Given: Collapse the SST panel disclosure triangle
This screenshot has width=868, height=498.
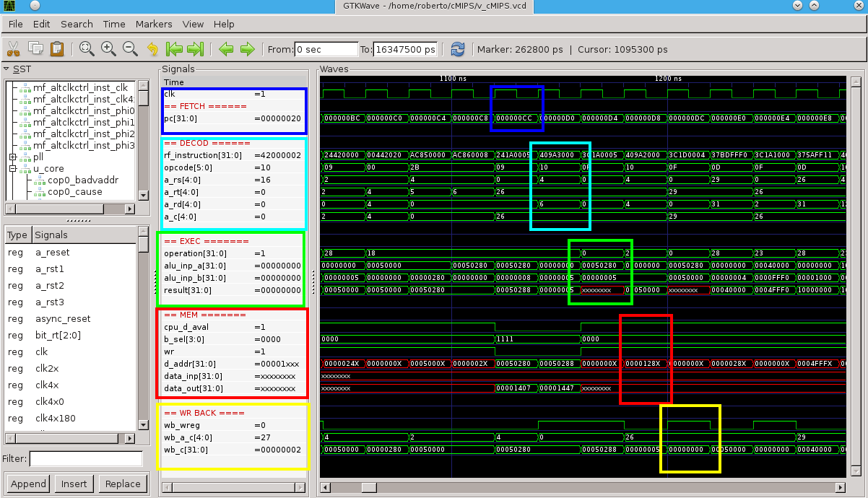Looking at the screenshot, I should click(7, 69).
